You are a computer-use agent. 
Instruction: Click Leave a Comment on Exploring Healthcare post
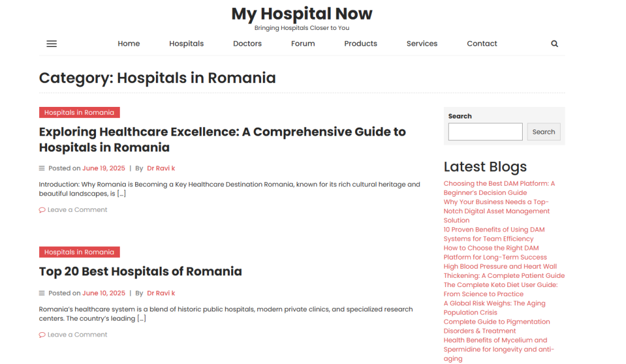[77, 209]
